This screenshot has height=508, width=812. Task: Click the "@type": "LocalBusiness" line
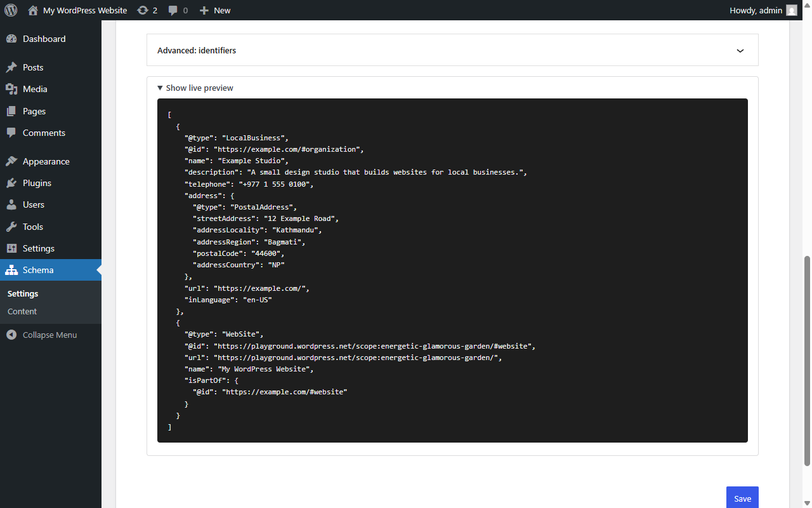coord(236,138)
